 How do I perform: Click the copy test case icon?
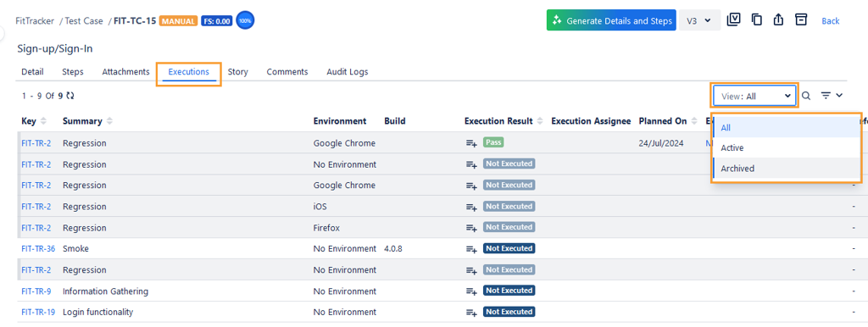click(x=757, y=20)
